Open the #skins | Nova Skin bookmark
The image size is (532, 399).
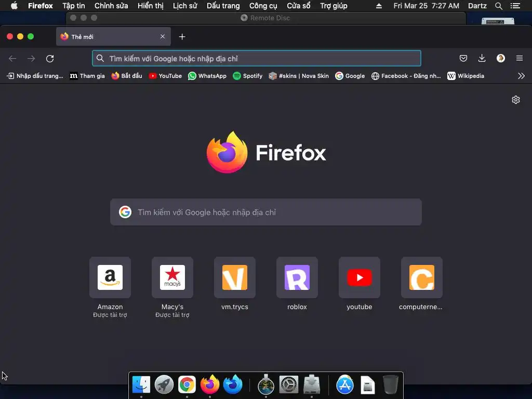299,76
